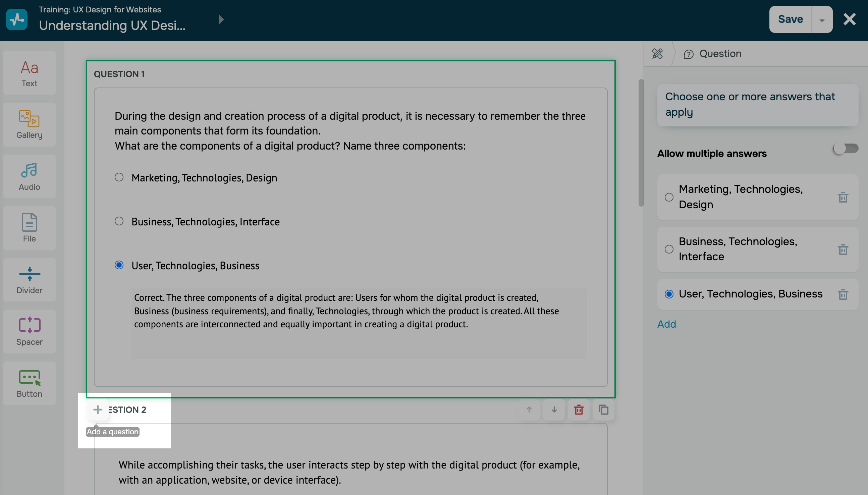Open the Save dropdown arrow
Image resolution: width=868 pixels, height=495 pixels.
822,20
